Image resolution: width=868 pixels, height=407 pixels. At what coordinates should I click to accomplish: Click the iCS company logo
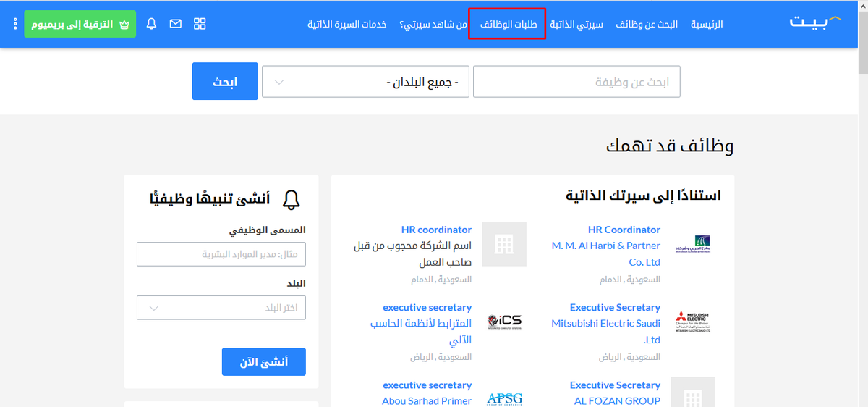tap(504, 322)
